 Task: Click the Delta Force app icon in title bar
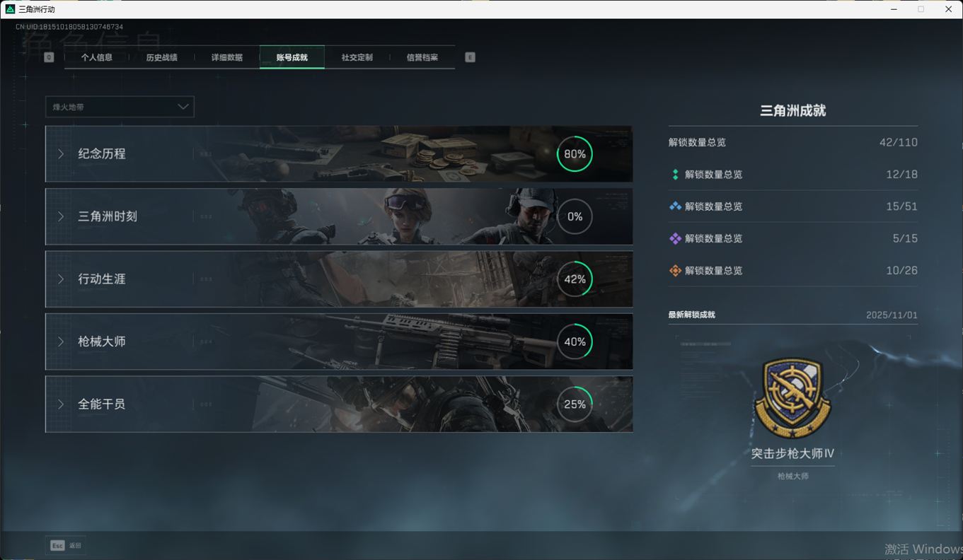[10, 9]
